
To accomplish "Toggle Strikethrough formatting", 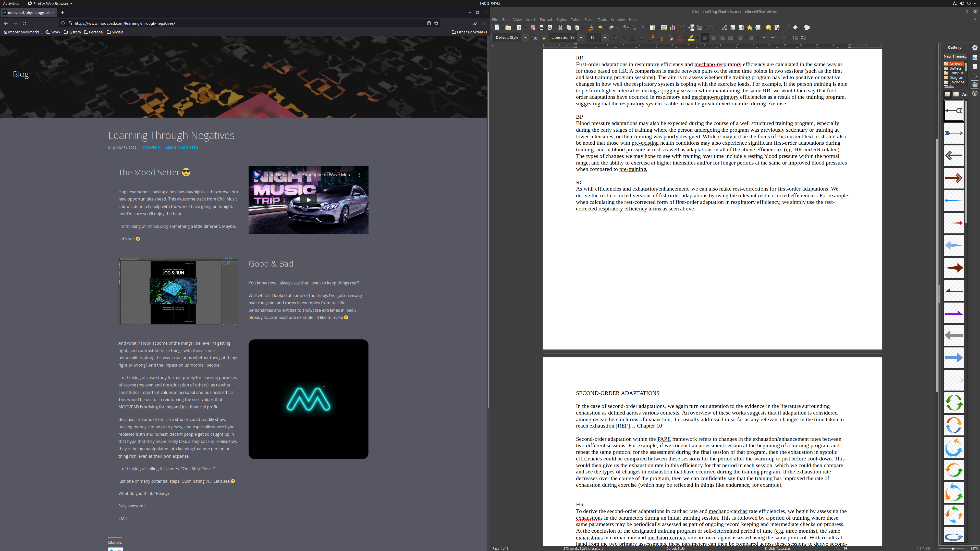I will tap(641, 38).
